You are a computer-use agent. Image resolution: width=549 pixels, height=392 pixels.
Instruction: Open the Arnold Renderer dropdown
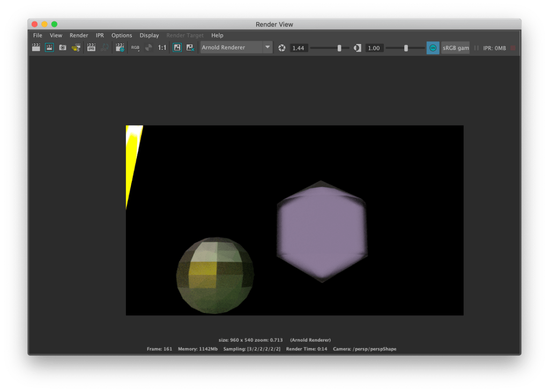click(x=236, y=48)
